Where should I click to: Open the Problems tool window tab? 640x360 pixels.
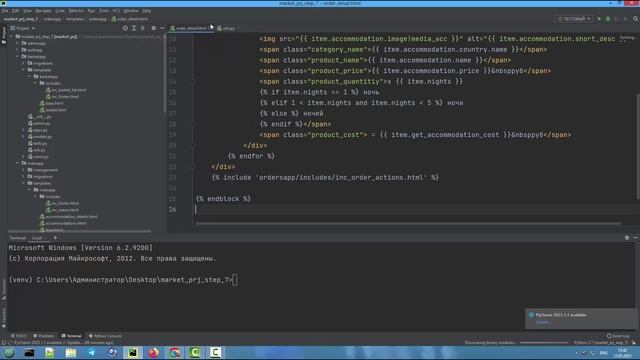(x=44, y=336)
